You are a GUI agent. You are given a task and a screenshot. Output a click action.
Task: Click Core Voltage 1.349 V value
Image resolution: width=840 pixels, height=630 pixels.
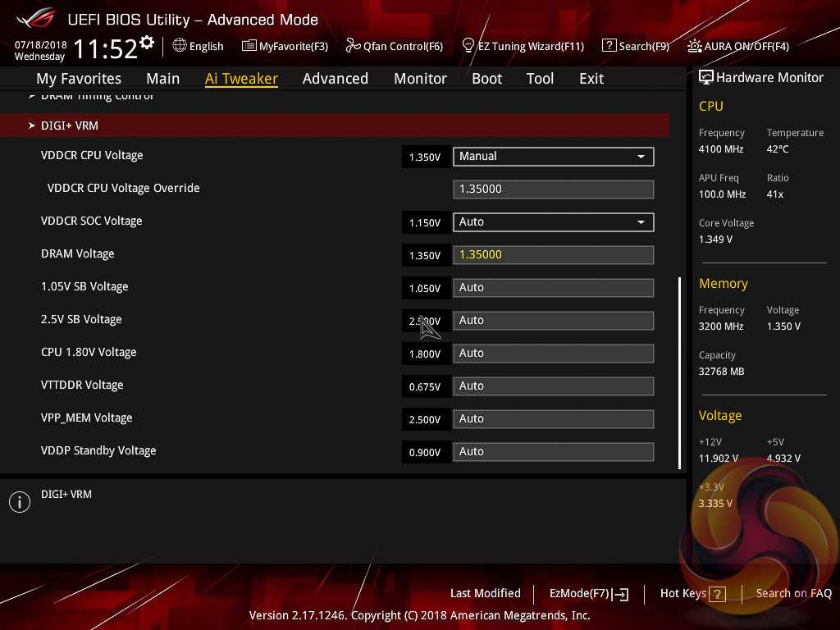[715, 240]
